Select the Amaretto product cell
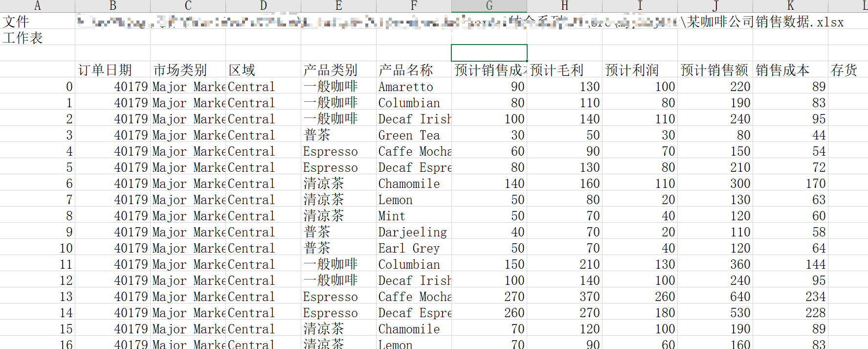Image resolution: width=868 pixels, height=349 pixels. pyautogui.click(x=414, y=87)
